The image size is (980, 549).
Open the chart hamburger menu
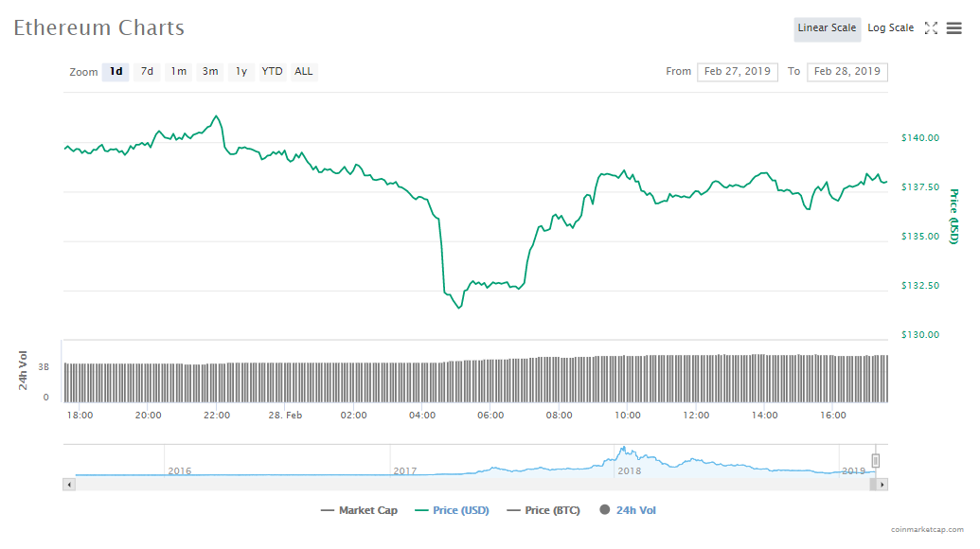[953, 28]
